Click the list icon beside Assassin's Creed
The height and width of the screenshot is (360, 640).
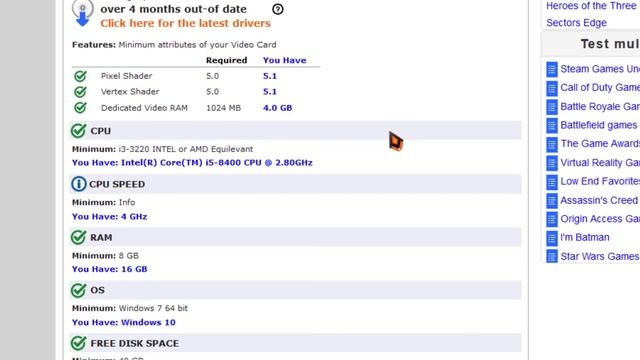(552, 200)
